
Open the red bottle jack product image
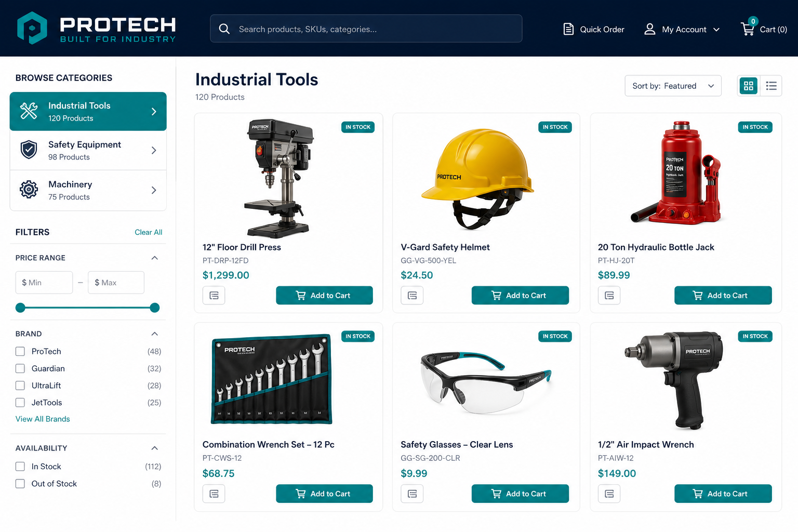677,173
